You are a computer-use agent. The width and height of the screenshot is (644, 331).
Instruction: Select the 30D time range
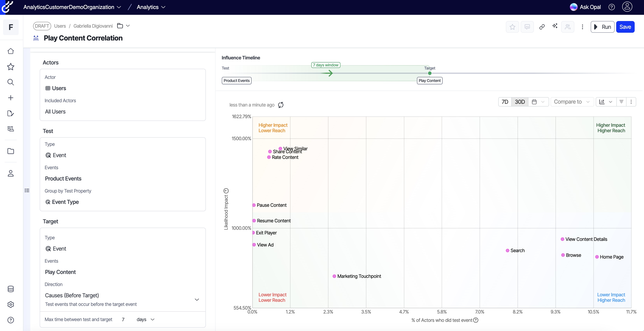[520, 102]
